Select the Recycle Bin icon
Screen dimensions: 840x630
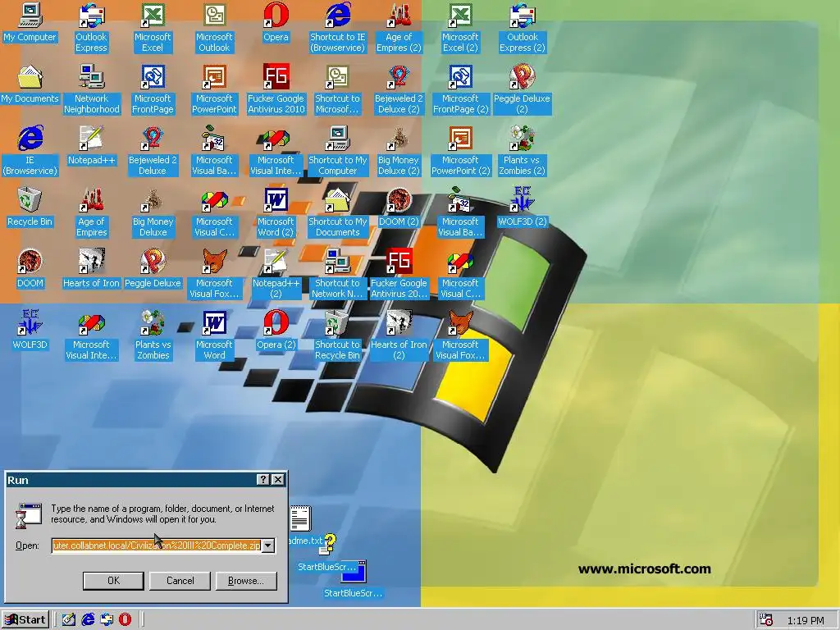pyautogui.click(x=30, y=209)
